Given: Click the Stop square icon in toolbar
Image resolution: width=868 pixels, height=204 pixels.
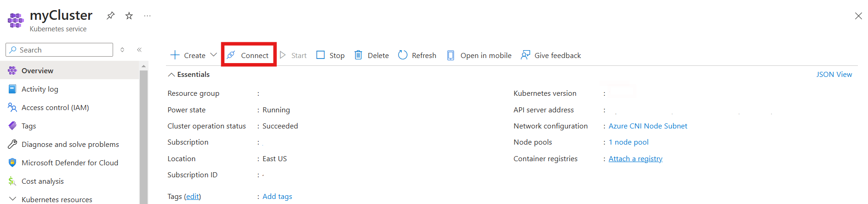Looking at the screenshot, I should click(320, 55).
